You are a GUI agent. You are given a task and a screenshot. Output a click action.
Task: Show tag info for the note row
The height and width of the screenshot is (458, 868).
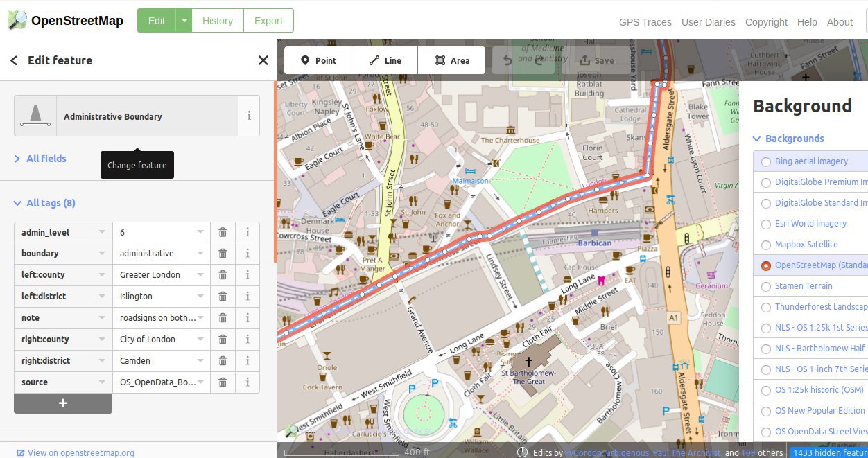(248, 318)
